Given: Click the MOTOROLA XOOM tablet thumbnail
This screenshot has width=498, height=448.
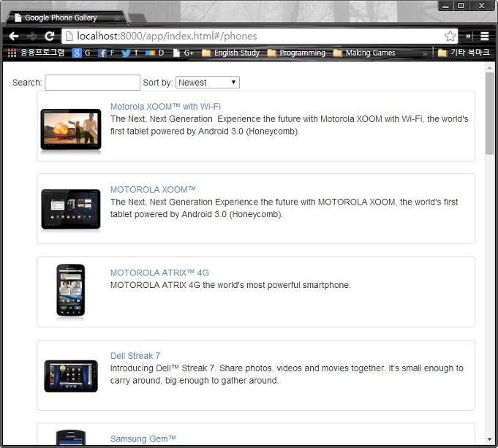Looking at the screenshot, I should click(71, 209).
